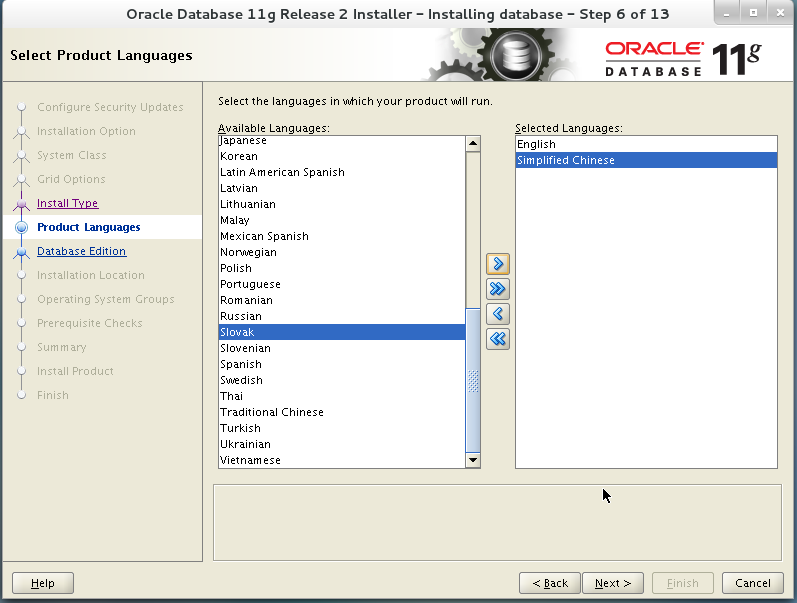The width and height of the screenshot is (797, 603).
Task: Select Russian in Available Languages
Action: 342,316
